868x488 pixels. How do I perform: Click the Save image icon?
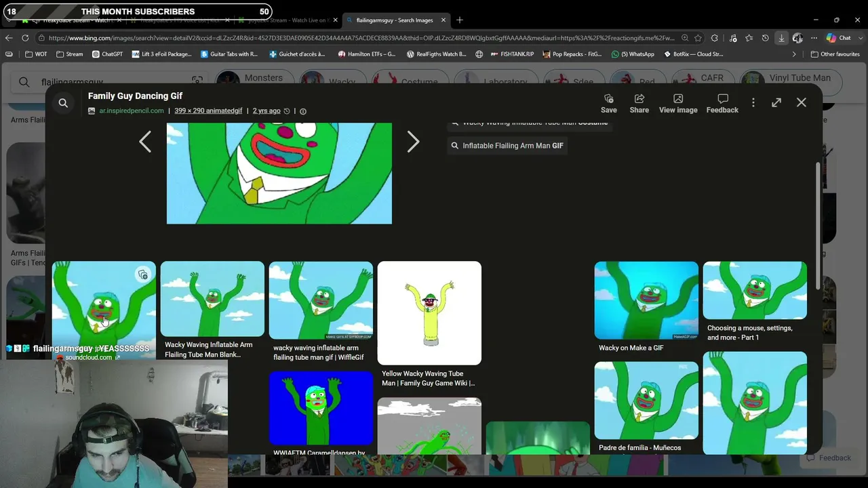(x=608, y=103)
